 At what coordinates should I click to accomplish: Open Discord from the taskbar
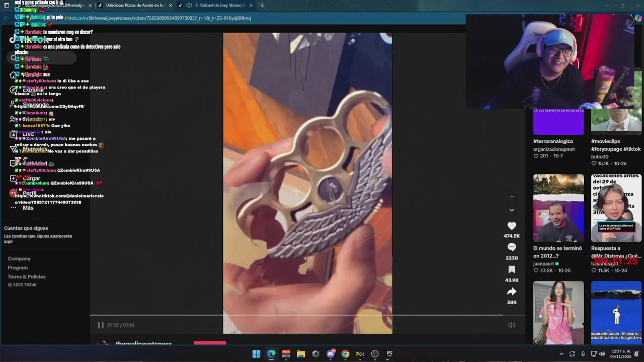pos(331,354)
